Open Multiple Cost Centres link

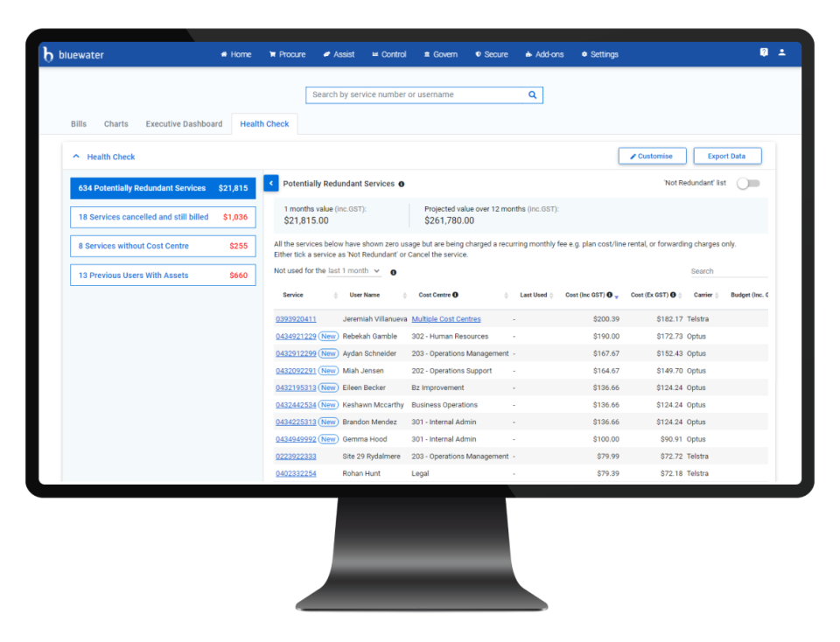click(445, 319)
